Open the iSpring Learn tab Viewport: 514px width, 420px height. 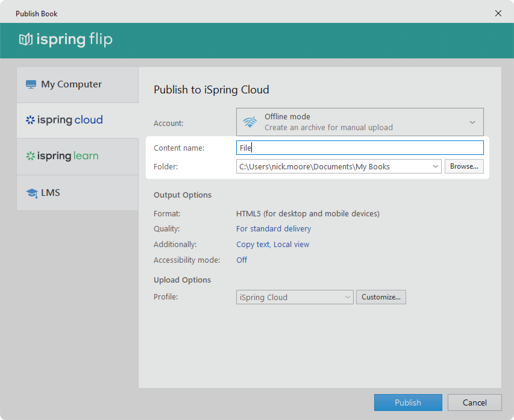tap(77, 157)
